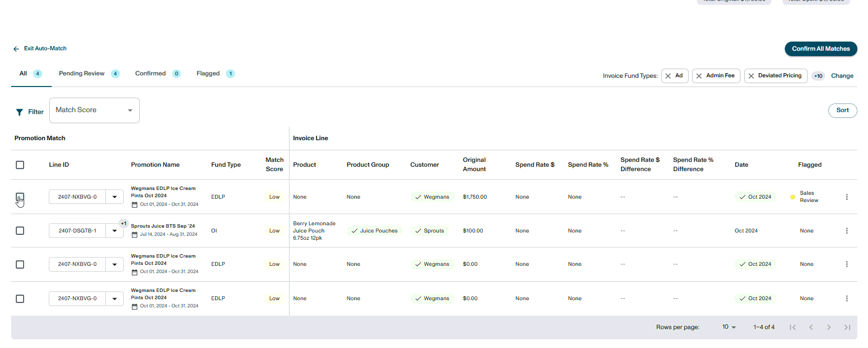Check the first Wegmans $1,750.00 row checkbox
Screen dimensions: 868x348
(x=20, y=197)
